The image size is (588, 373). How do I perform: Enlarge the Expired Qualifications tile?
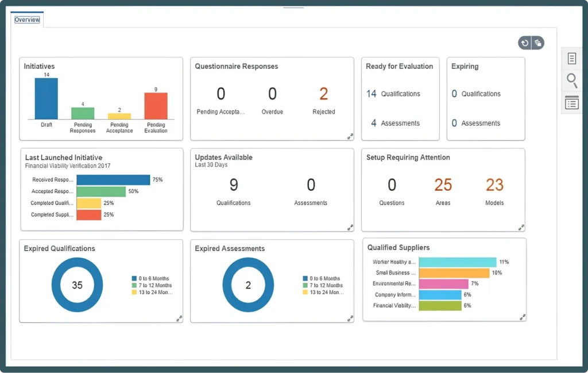pyautogui.click(x=179, y=318)
